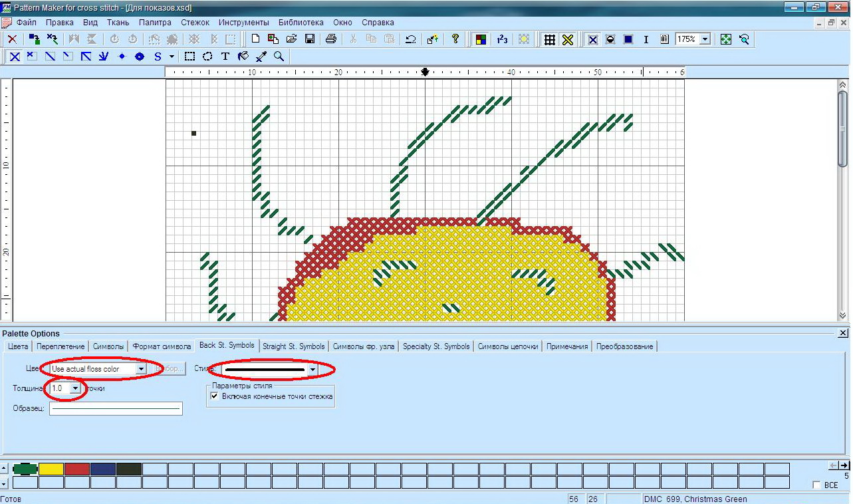
Task: Click the magnifier zoom tool
Action: pos(279,57)
